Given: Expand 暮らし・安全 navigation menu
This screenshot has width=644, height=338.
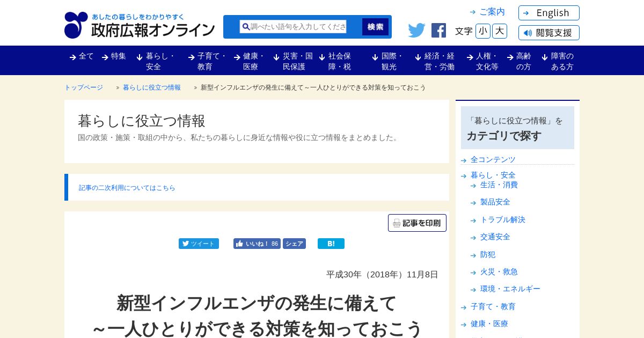Looking at the screenshot, I should pos(156,61).
